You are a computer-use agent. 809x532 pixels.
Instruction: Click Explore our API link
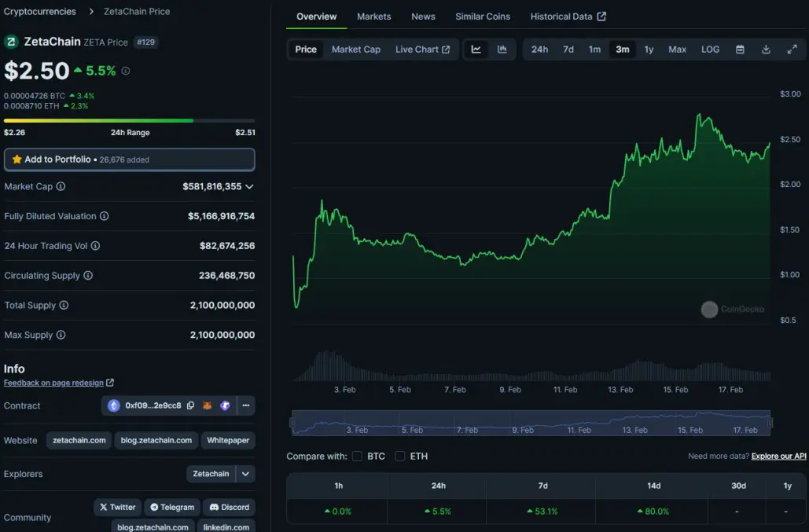coord(778,457)
